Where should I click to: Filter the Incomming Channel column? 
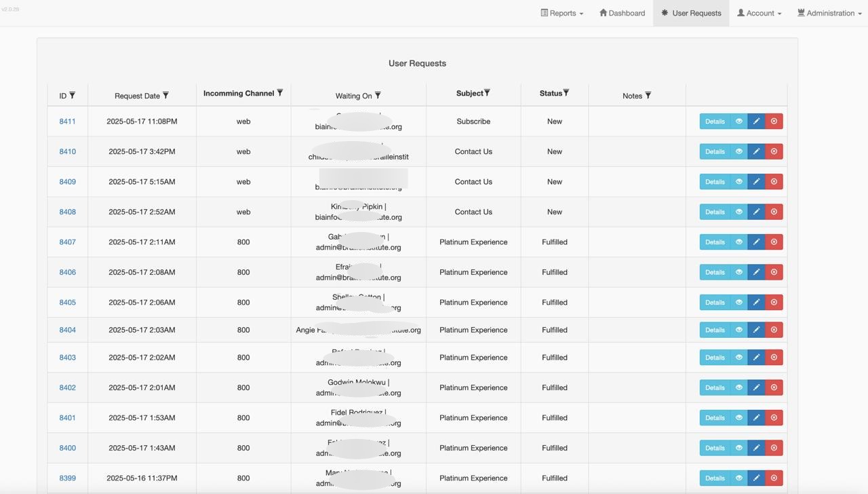tap(279, 93)
